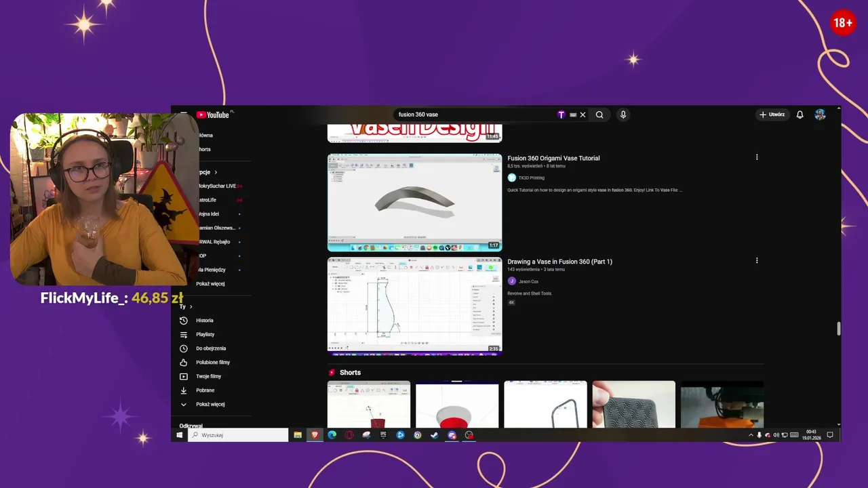Click the TK3D Printing channel avatar
This screenshot has width=868, height=488.
512,178
